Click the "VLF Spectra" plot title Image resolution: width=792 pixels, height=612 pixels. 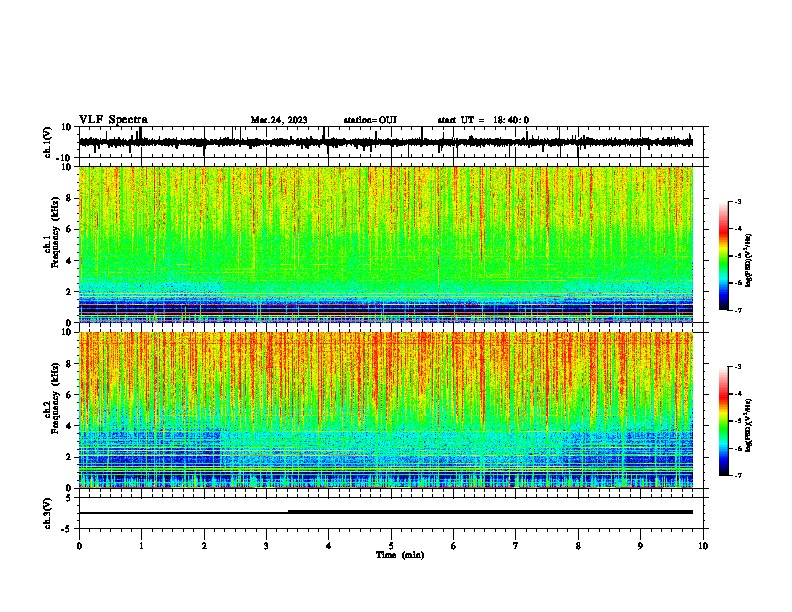click(x=113, y=120)
